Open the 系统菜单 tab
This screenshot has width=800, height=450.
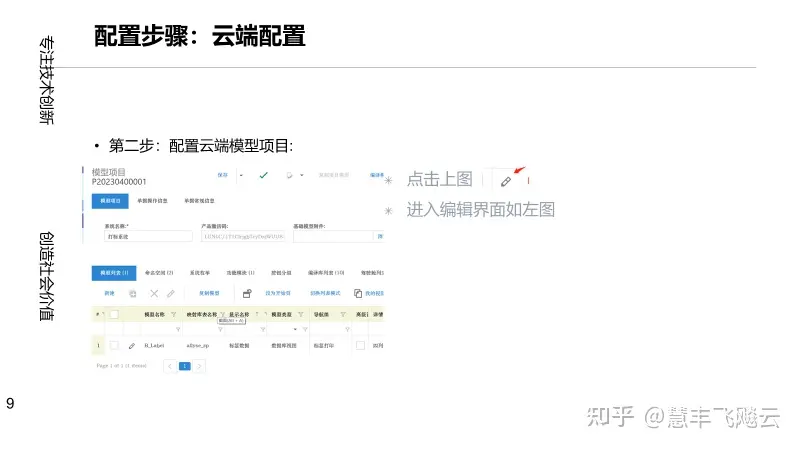click(199, 273)
